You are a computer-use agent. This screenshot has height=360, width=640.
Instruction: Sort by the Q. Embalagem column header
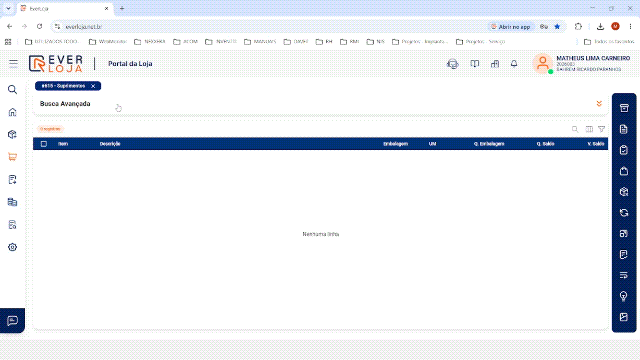[489, 144]
